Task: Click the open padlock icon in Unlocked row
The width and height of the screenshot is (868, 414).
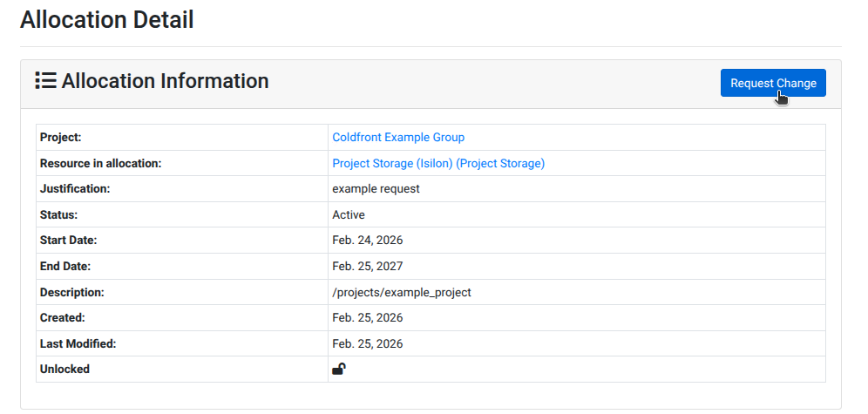Action: [x=338, y=369]
